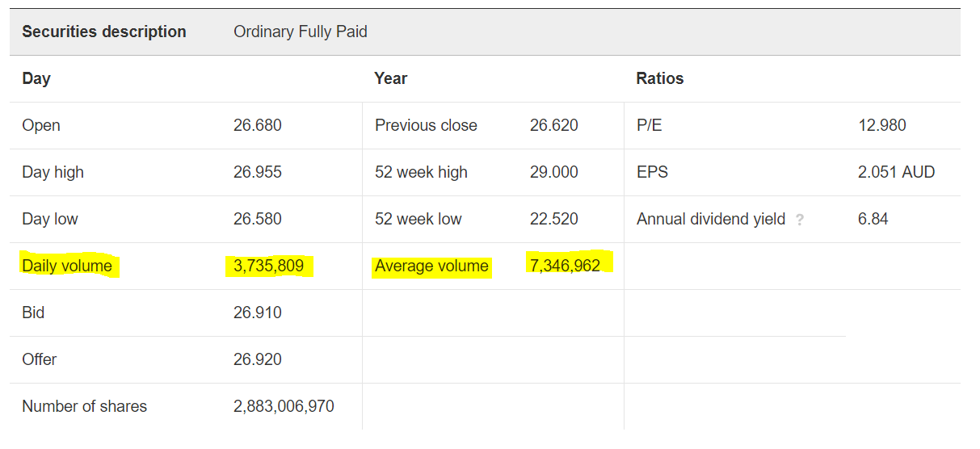The width and height of the screenshot is (980, 449).
Task: Click the Securities description header
Action: [x=104, y=31]
